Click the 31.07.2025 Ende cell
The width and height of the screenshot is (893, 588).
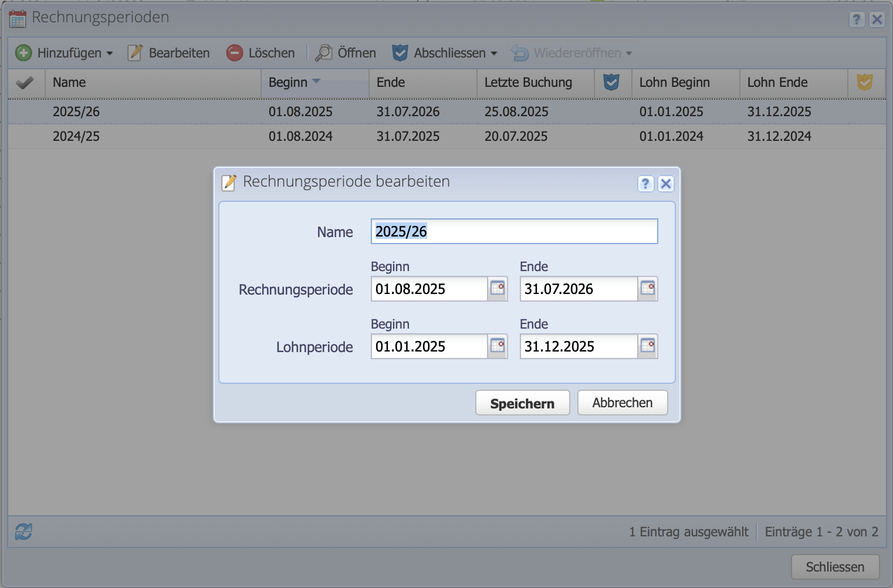click(x=408, y=136)
